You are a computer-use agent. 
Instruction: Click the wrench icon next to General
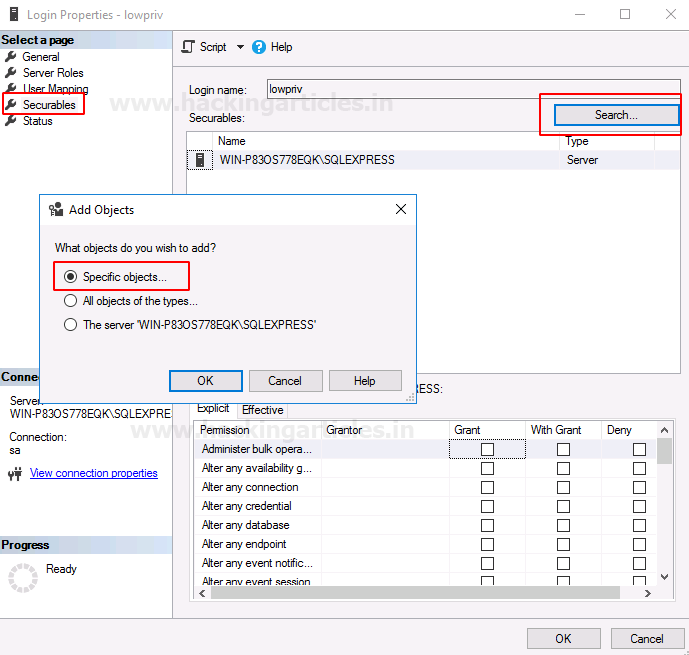[11, 57]
